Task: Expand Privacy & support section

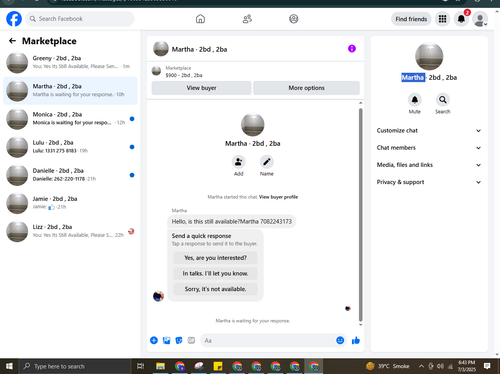Action: tap(429, 182)
